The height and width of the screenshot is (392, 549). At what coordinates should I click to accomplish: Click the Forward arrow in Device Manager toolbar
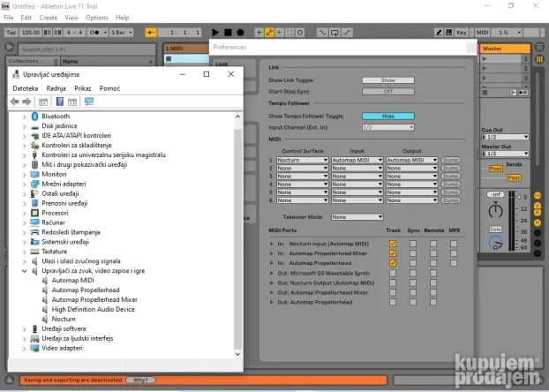point(26,102)
